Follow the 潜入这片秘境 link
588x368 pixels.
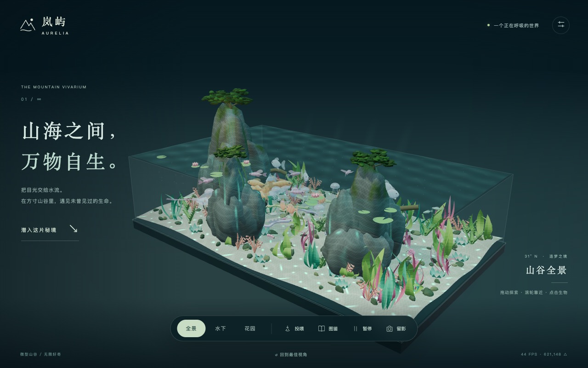(x=50, y=230)
